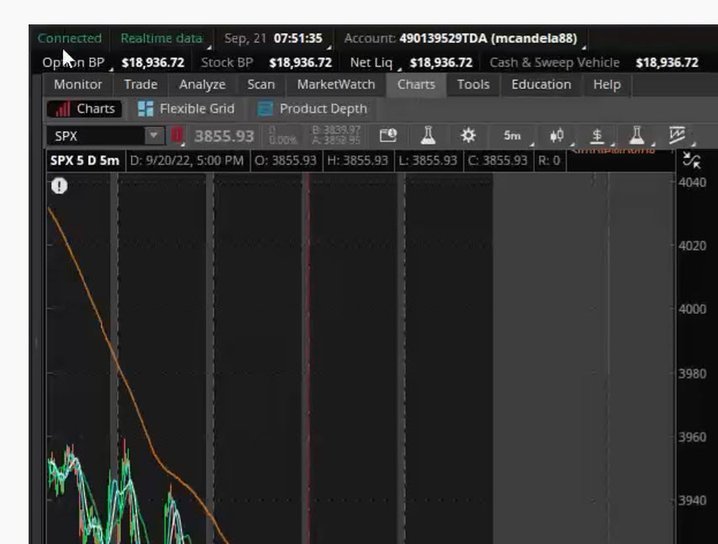Image resolution: width=718 pixels, height=544 pixels.
Task: Click the R: 0 range value
Action: click(549, 161)
